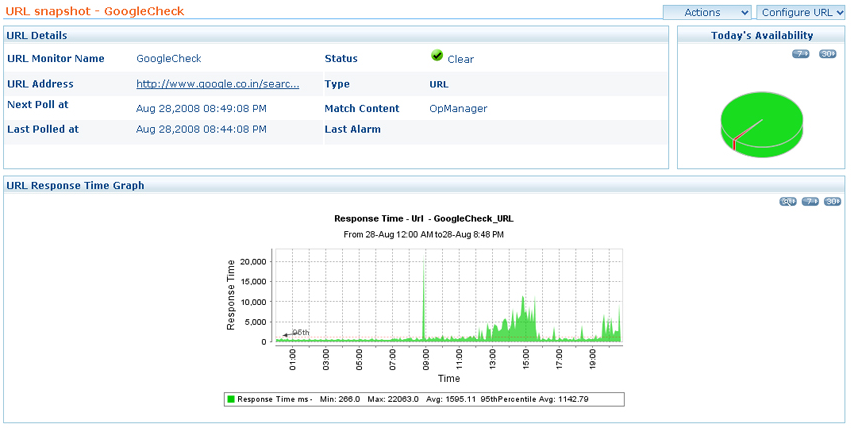This screenshot has width=851, height=428.
Task: Click the GoogleCheck monitor name value
Action: point(169,59)
